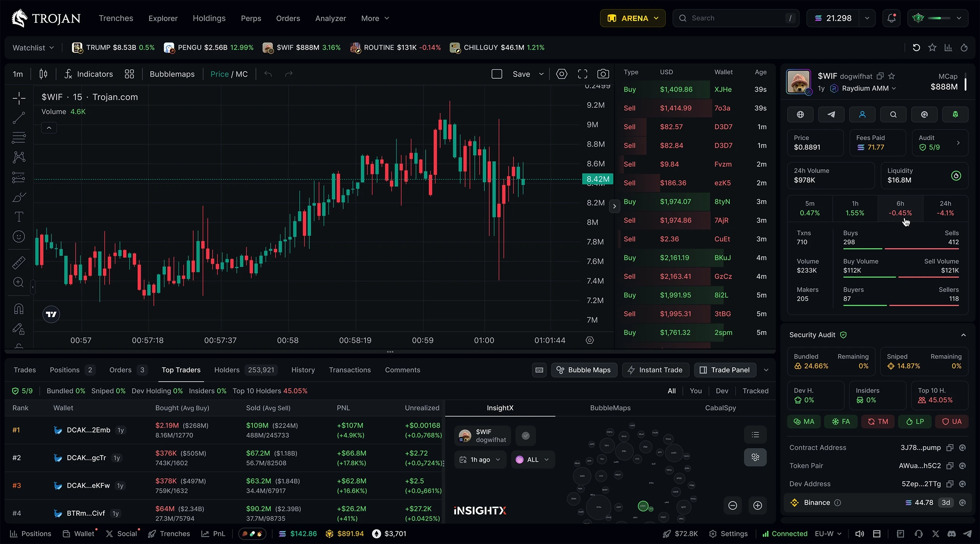Open the ARENA dropdown
This screenshot has height=544, width=980.
coord(632,18)
